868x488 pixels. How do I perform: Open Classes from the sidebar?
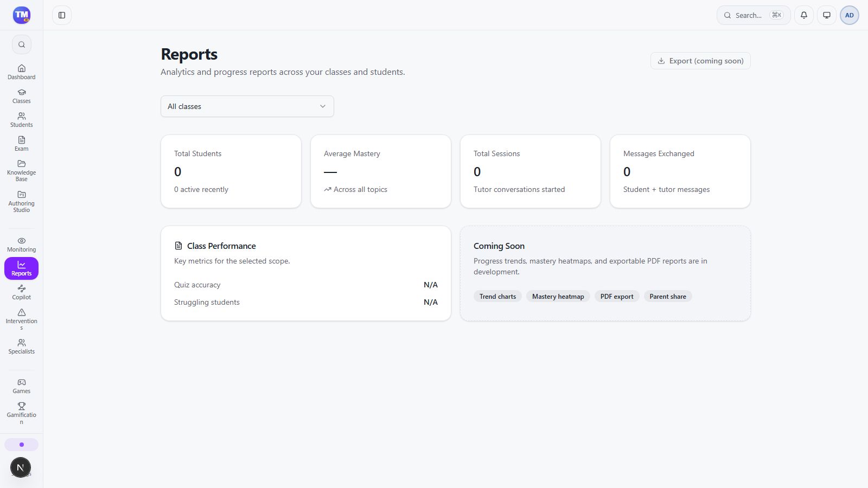[x=22, y=96]
